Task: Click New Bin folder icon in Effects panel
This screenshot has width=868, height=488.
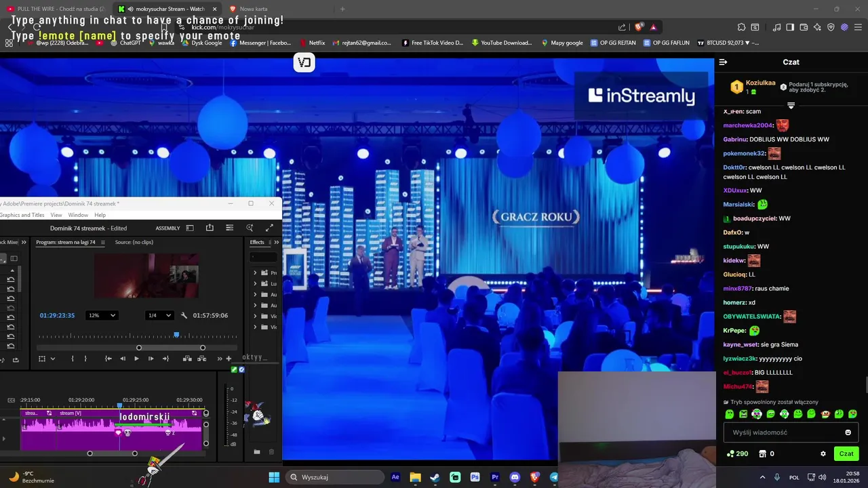Action: point(257,451)
